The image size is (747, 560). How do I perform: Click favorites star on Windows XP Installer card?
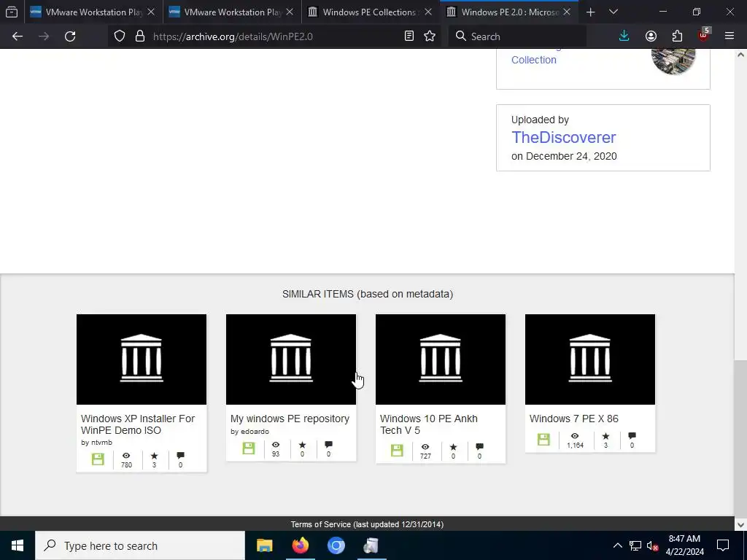point(154,456)
